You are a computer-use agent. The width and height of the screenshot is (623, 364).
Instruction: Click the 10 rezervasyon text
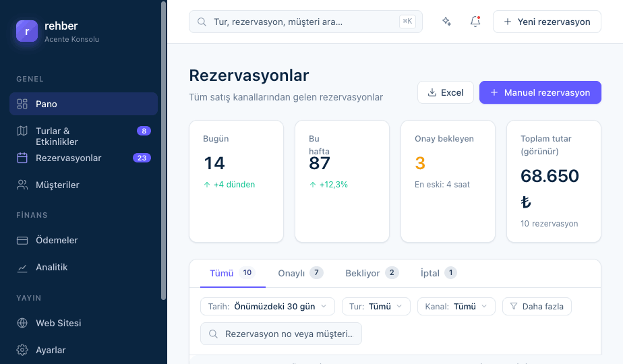(x=549, y=224)
